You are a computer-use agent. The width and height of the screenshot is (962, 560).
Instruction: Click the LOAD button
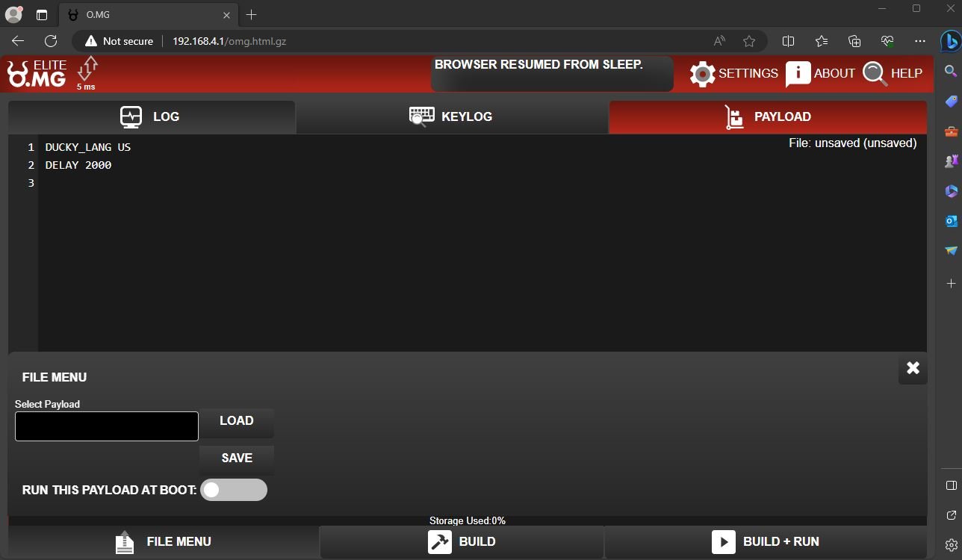click(237, 421)
